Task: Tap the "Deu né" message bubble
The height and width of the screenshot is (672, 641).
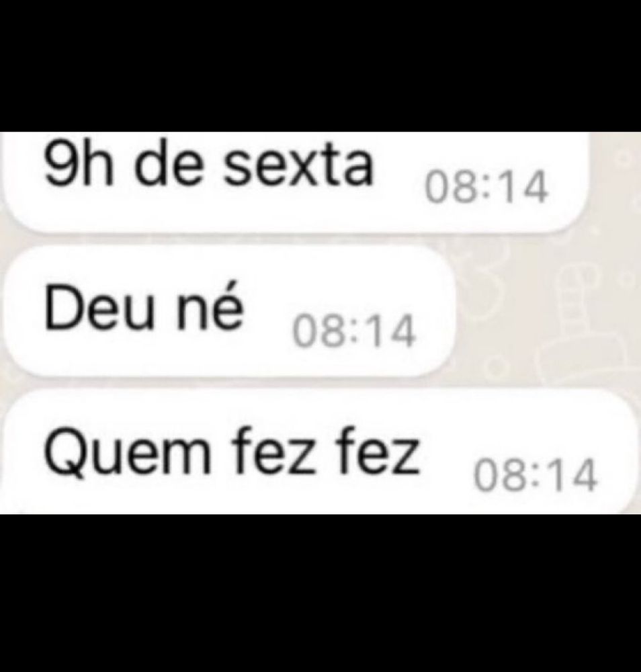Action: point(227,311)
